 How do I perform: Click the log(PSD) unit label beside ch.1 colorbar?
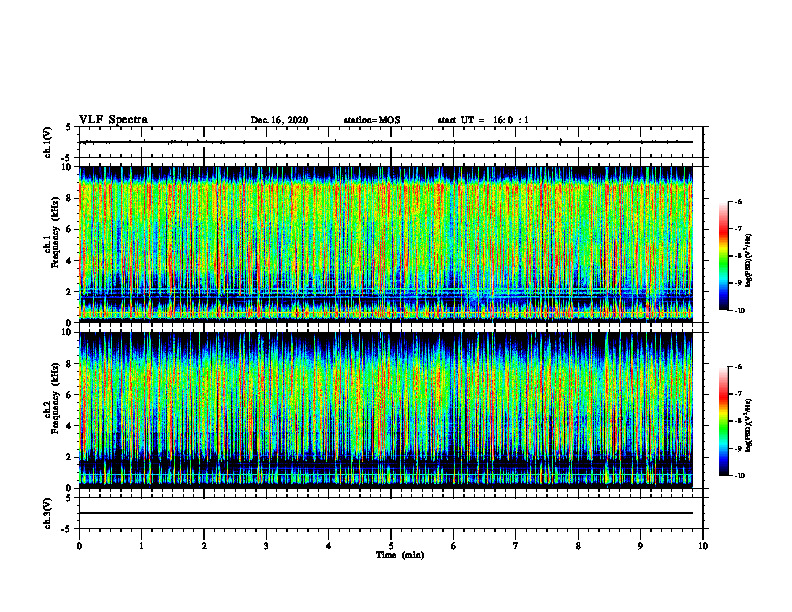pos(749,260)
